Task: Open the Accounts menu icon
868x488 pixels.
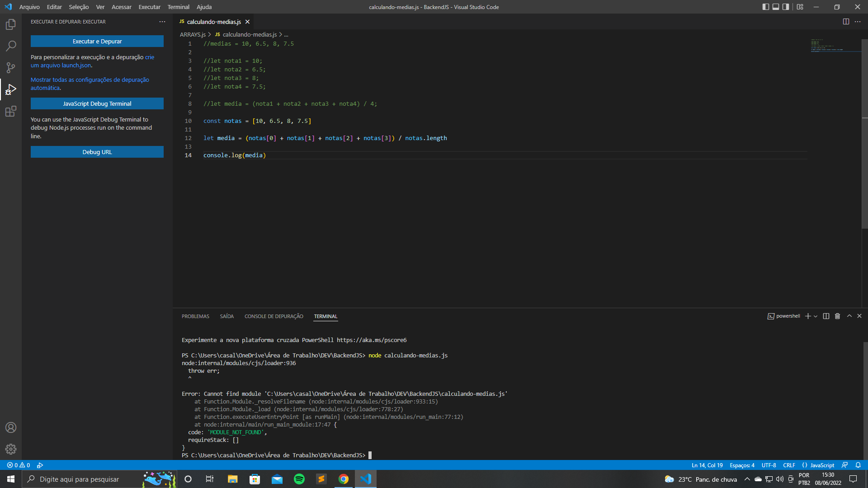Action: (11, 427)
